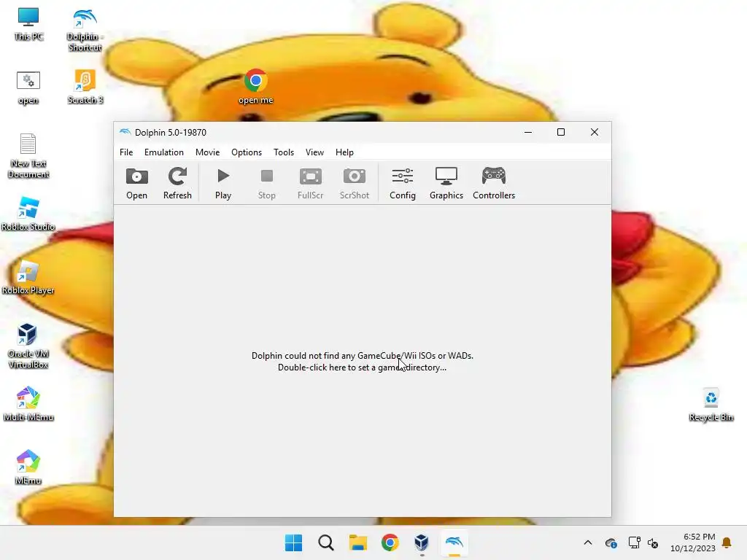Click the taskbar Search icon

(x=326, y=542)
